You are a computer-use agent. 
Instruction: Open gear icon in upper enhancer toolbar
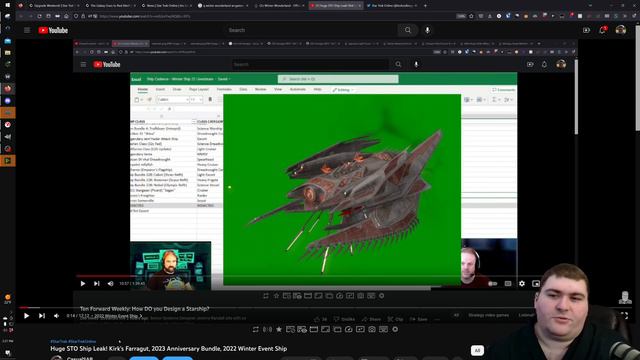381,296
